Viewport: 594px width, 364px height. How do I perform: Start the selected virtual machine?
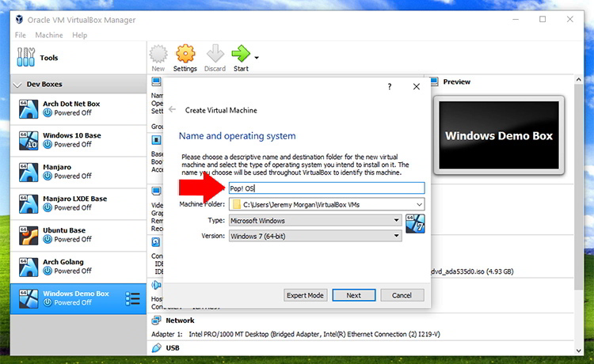(x=241, y=58)
